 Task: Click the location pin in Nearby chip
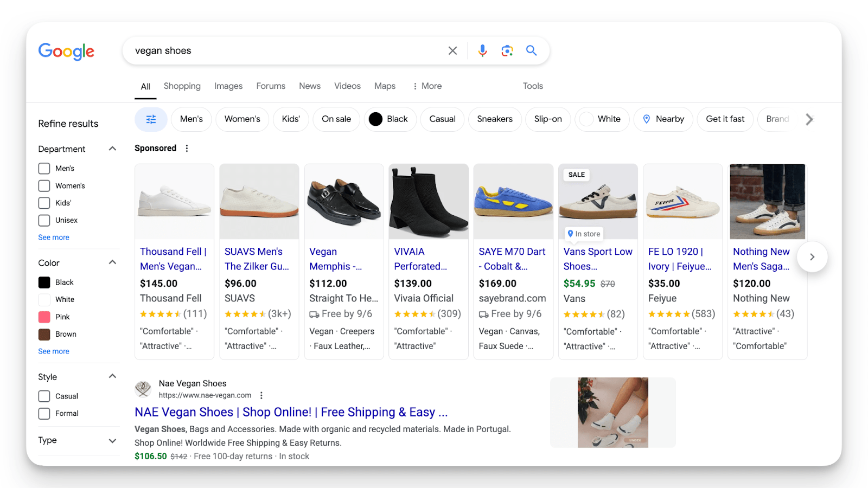click(646, 119)
